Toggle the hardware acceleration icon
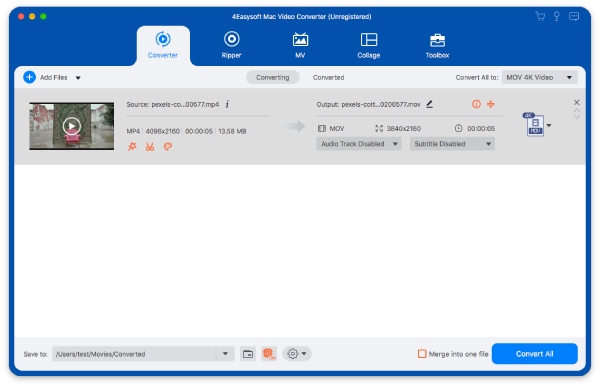Image resolution: width=600 pixels, height=387 pixels. coord(269,354)
